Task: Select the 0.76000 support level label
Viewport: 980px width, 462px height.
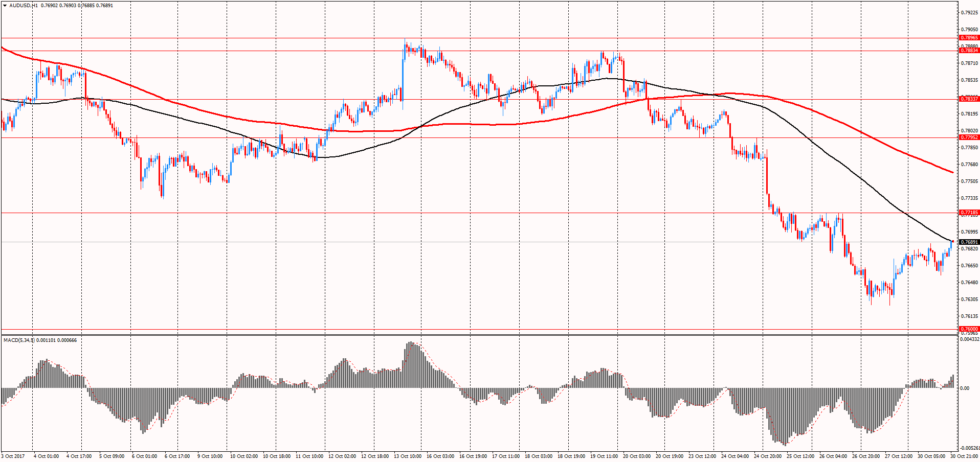Action: coord(969,329)
